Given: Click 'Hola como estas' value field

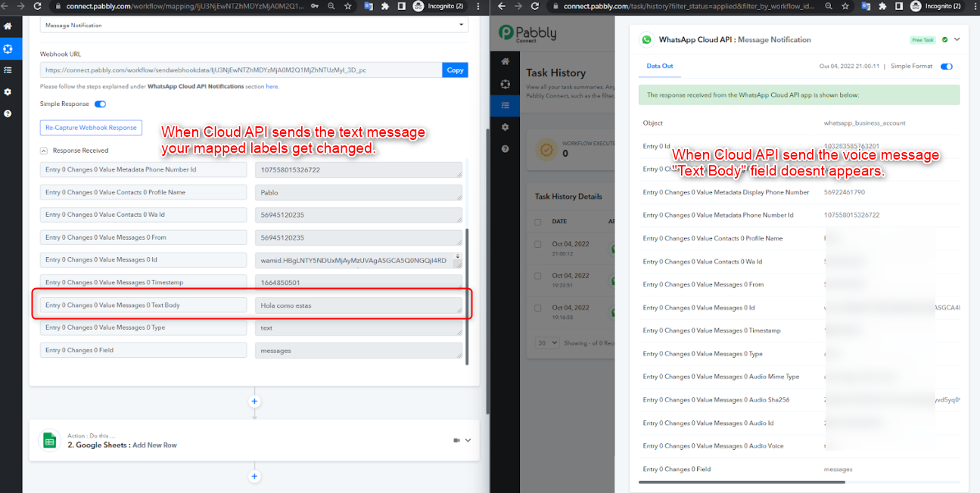Looking at the screenshot, I should coord(359,305).
